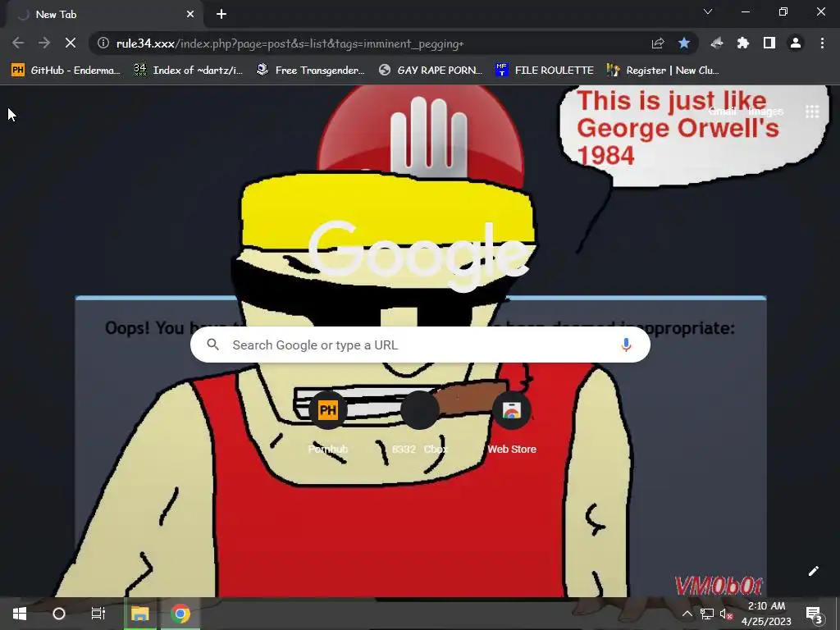Image resolution: width=840 pixels, height=630 pixels.
Task: Customize this page pencil icon
Action: tap(813, 571)
